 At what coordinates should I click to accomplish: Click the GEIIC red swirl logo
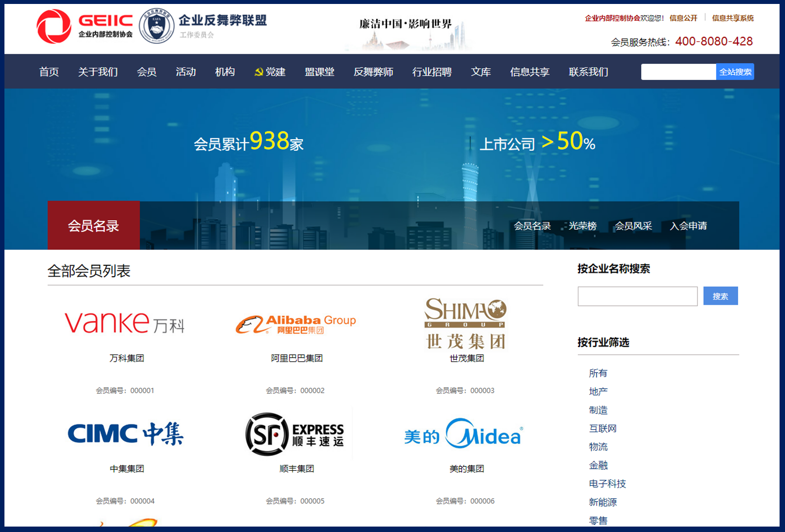point(54,27)
